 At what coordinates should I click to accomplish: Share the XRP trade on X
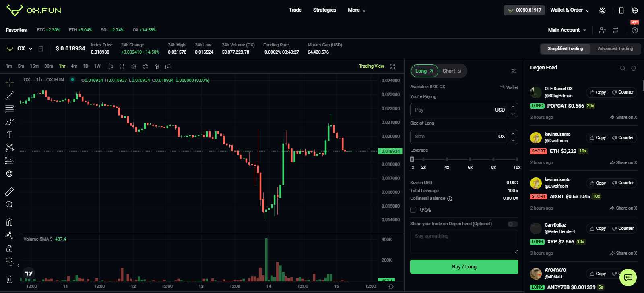(623, 254)
